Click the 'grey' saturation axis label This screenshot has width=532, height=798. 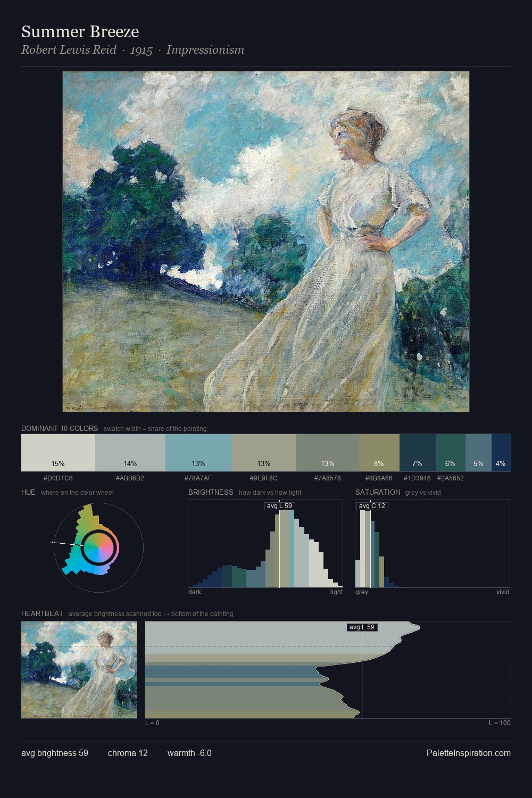pyautogui.click(x=362, y=592)
